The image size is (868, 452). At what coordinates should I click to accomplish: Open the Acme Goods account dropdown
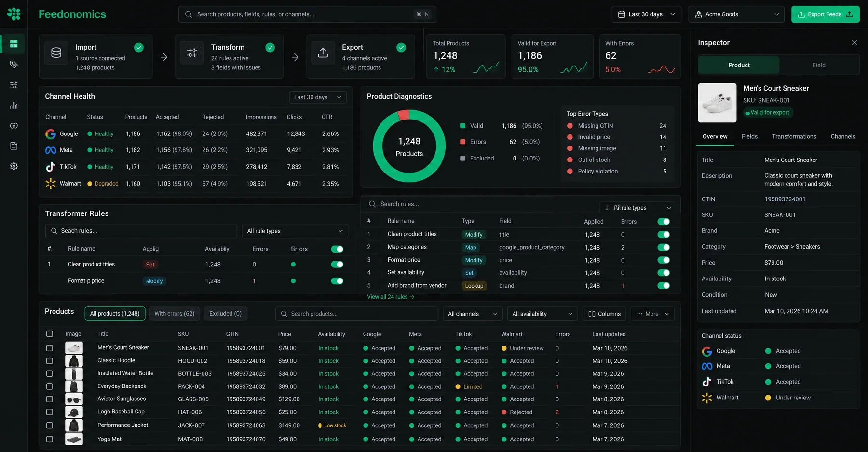(737, 14)
